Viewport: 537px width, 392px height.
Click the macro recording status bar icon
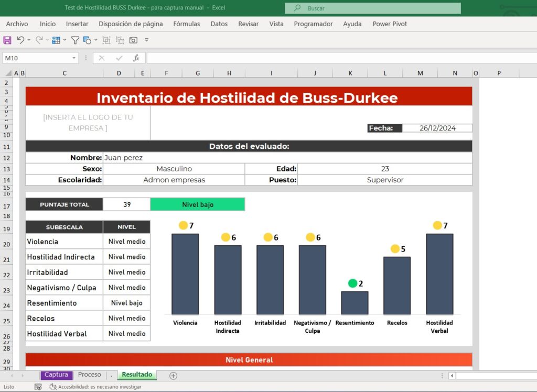(x=38, y=387)
